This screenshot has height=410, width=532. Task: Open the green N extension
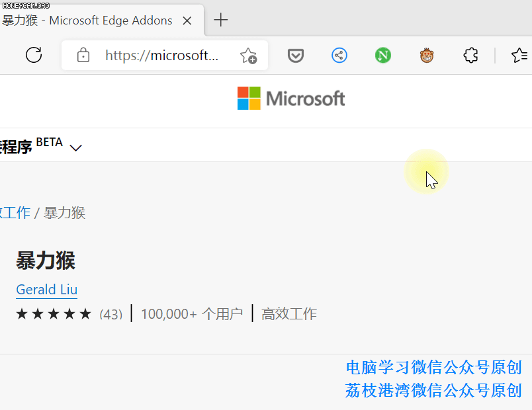pos(383,56)
